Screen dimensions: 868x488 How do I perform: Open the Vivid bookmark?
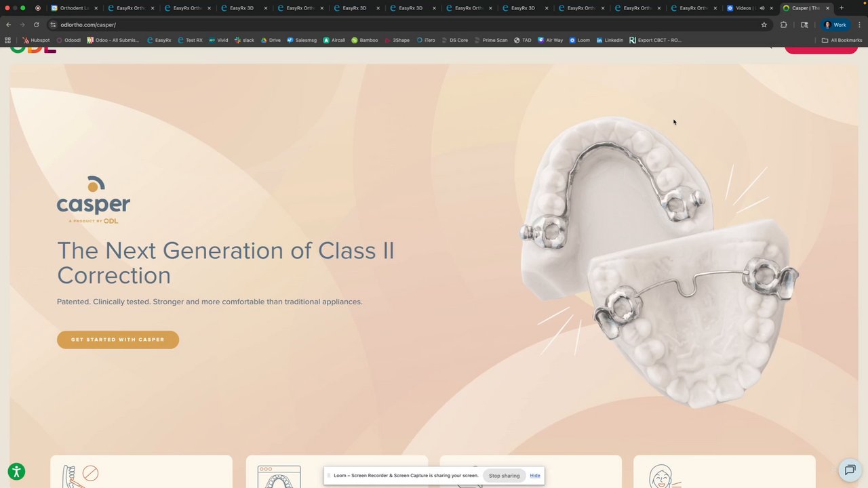218,40
